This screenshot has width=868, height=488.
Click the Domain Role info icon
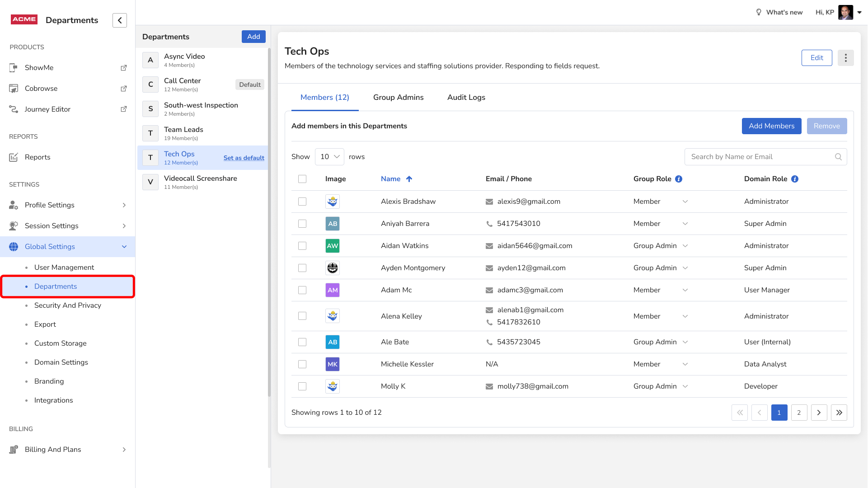(x=795, y=179)
